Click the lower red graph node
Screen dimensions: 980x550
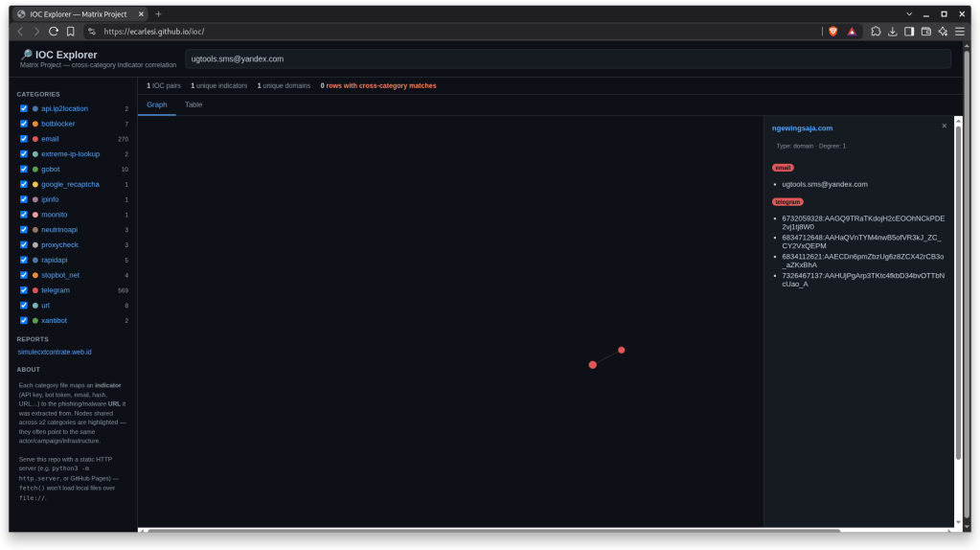[592, 365]
